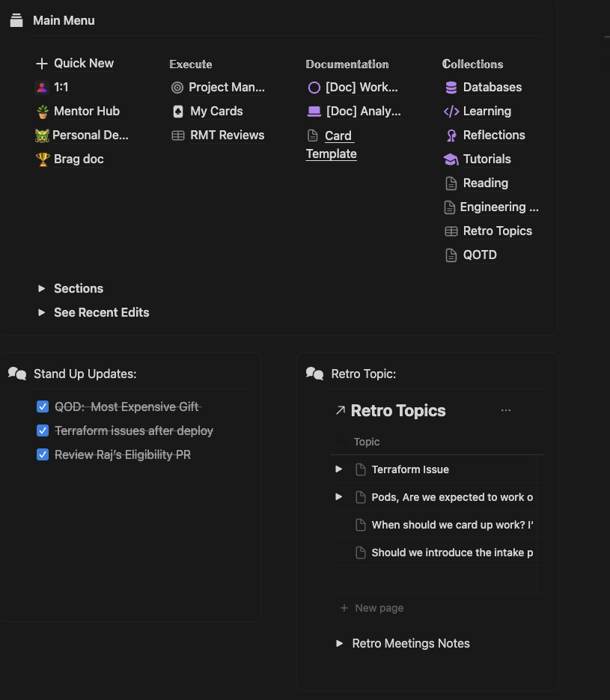Expand the Sections toggle
Viewport: 610px width, 700px height.
42,289
